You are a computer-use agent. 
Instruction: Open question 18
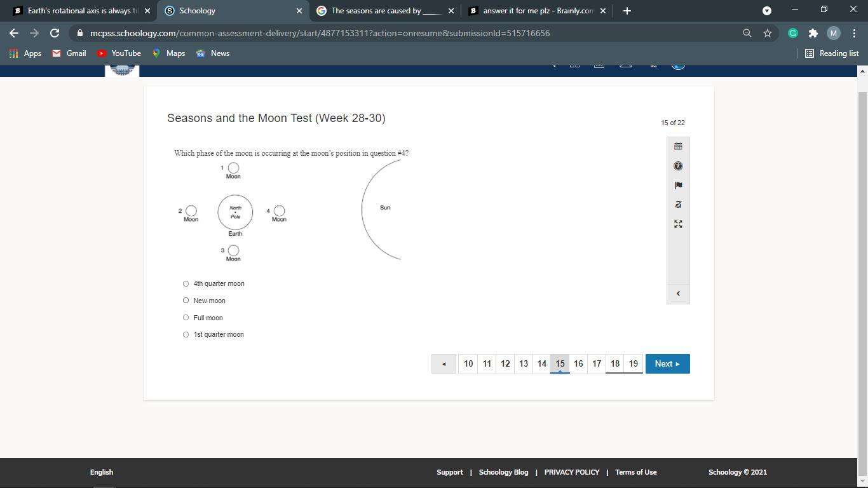tap(615, 363)
